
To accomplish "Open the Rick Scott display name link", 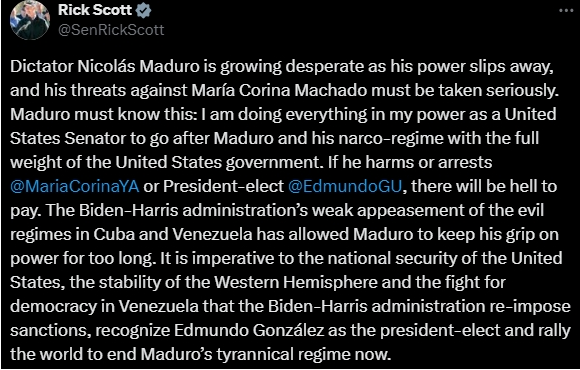I will [95, 10].
